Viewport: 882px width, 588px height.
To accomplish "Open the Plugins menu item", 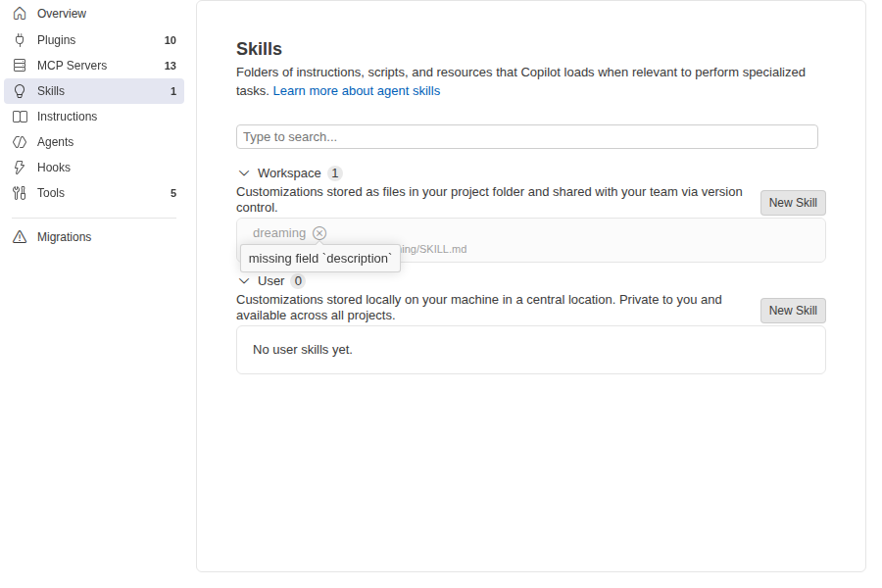I will pos(94,40).
